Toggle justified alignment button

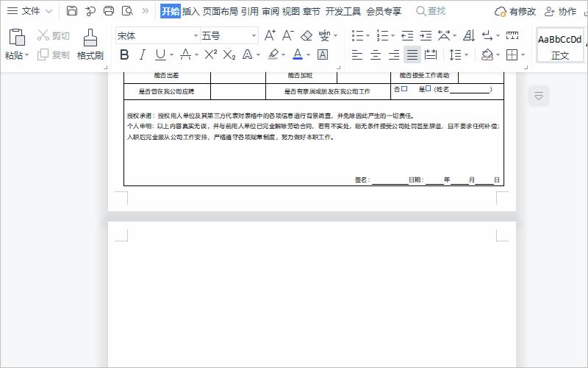coord(412,54)
